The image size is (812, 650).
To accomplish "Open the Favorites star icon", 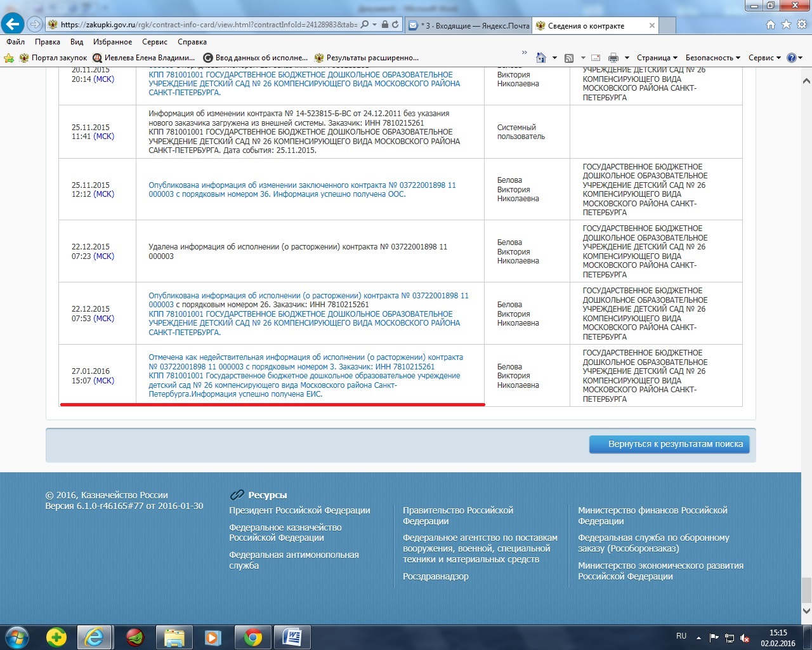I will pos(786,25).
